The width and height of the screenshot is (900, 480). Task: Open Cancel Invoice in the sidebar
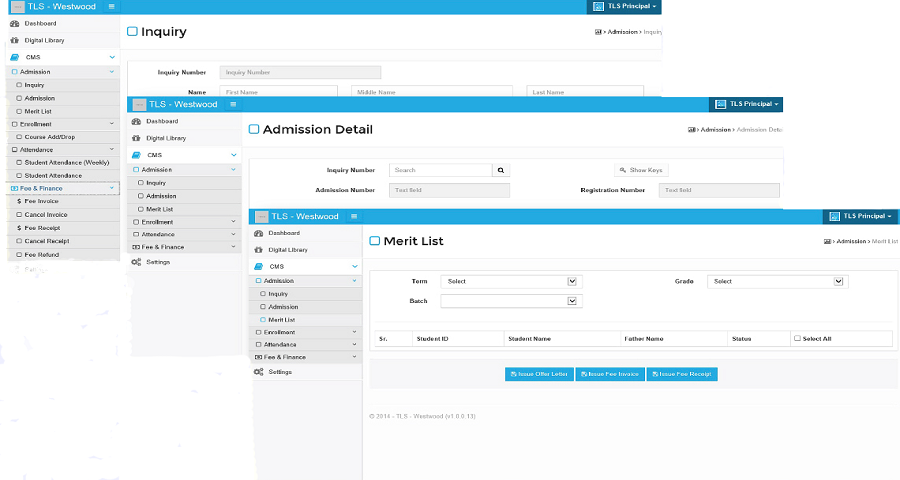[46, 214]
